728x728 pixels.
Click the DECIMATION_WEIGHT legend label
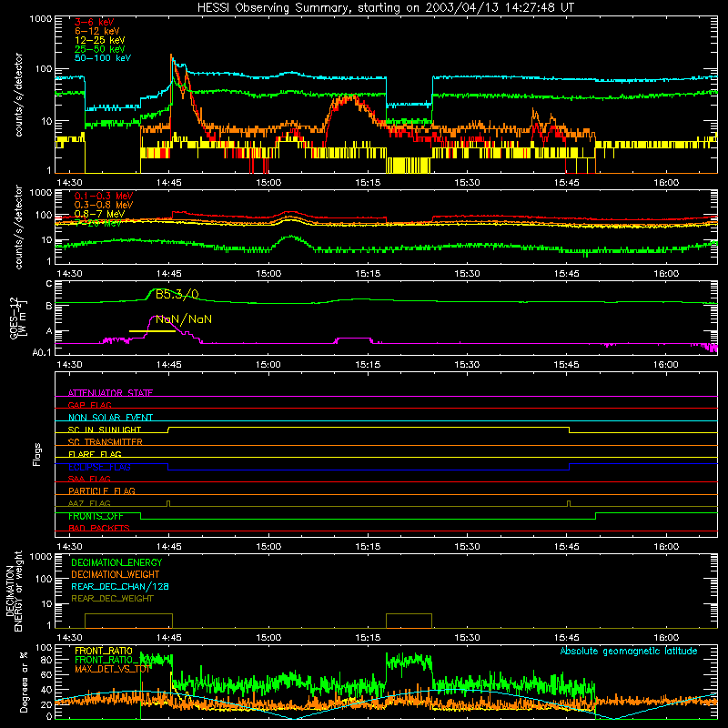tap(116, 574)
